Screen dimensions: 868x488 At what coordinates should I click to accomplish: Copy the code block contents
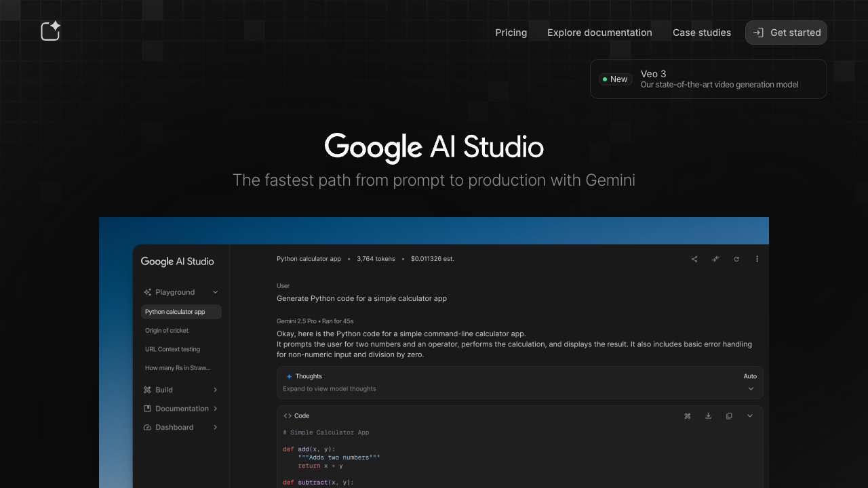729,416
